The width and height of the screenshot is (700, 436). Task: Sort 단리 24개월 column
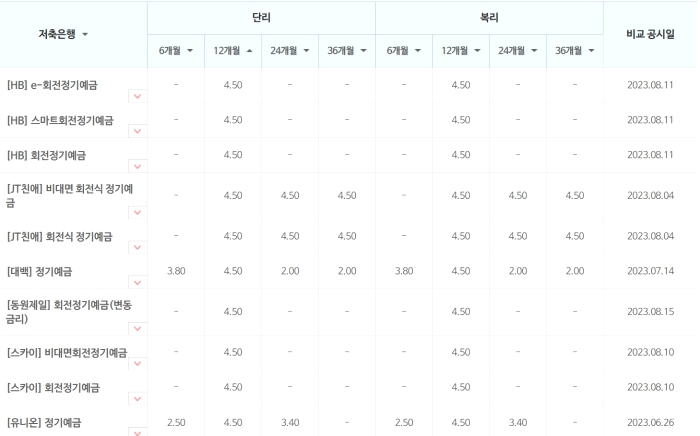pyautogui.click(x=290, y=51)
